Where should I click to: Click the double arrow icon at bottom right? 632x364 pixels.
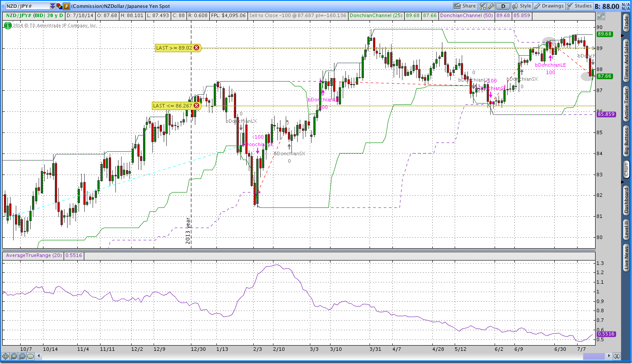pyautogui.click(x=617, y=356)
